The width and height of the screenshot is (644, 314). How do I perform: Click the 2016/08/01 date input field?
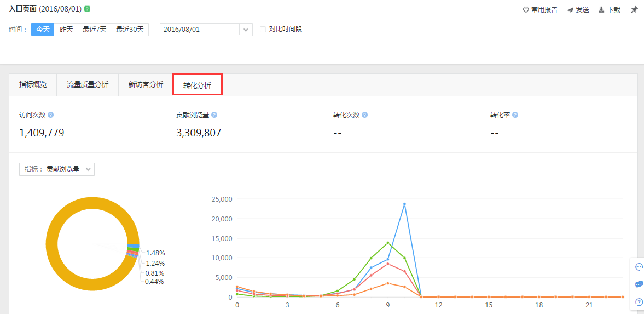click(200, 30)
